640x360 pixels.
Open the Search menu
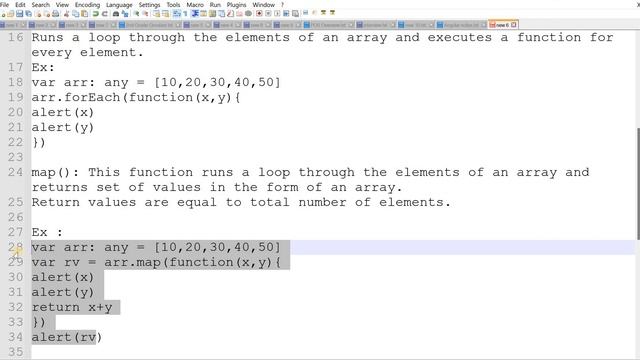point(40,4)
